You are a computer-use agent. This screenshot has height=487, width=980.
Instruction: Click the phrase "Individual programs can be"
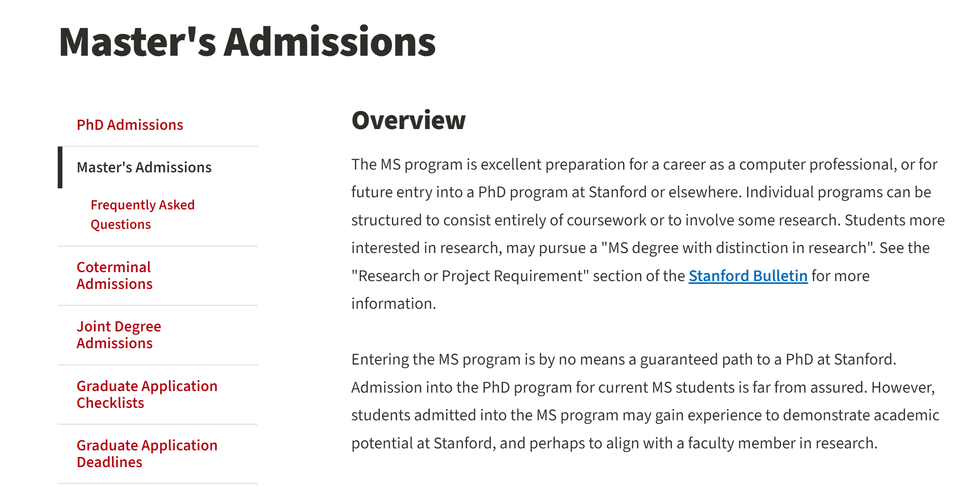click(x=838, y=192)
